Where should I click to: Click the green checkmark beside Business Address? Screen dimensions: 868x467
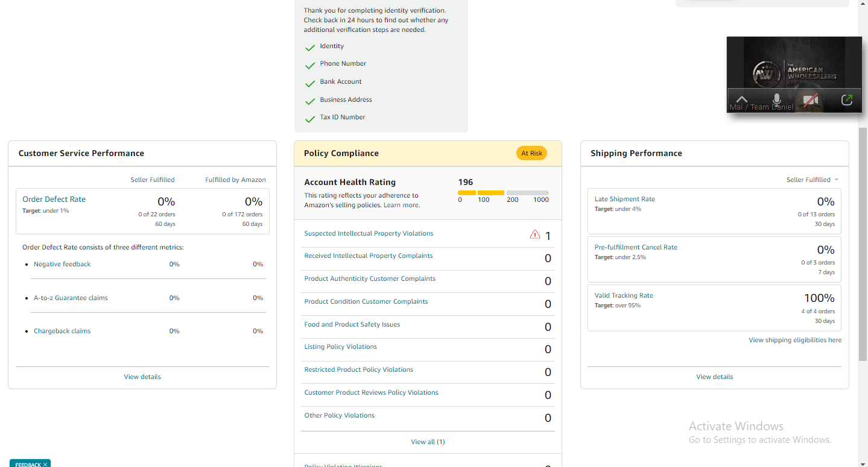click(x=310, y=101)
